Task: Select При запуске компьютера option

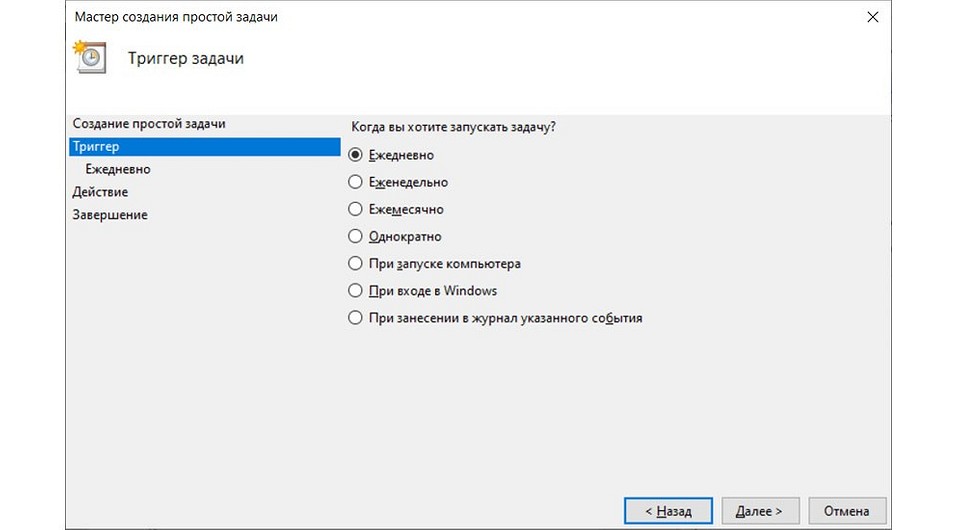Action: [x=355, y=264]
